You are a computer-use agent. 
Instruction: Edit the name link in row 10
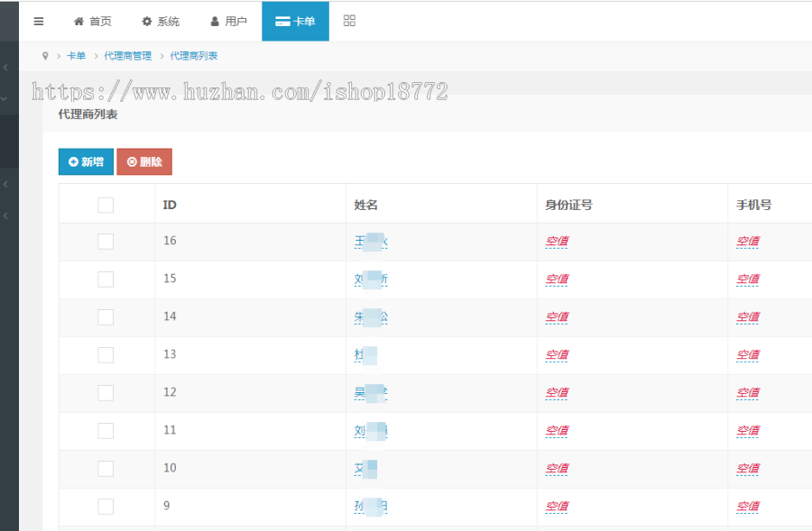pos(365,469)
